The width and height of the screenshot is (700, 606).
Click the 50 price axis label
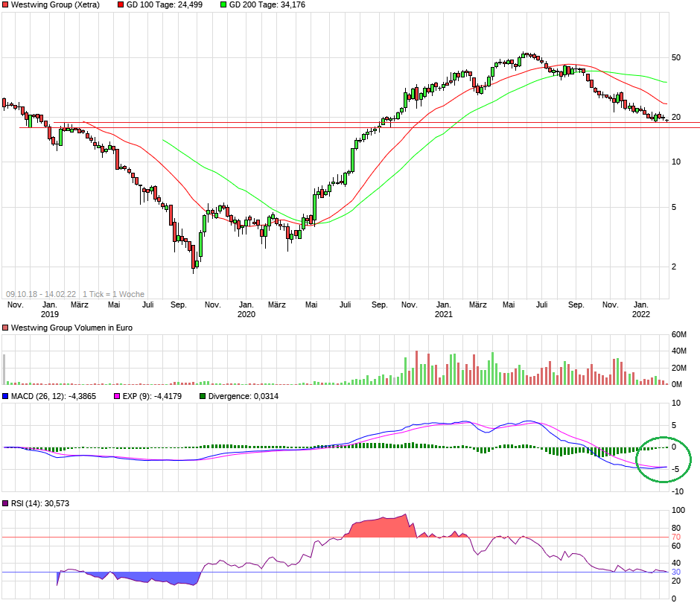coord(676,57)
